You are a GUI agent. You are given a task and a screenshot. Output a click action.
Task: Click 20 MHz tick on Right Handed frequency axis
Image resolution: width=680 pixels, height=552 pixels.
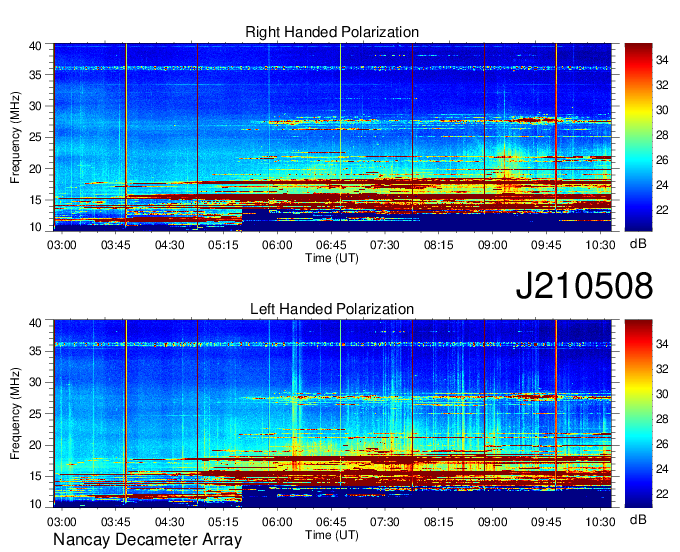coord(35,169)
